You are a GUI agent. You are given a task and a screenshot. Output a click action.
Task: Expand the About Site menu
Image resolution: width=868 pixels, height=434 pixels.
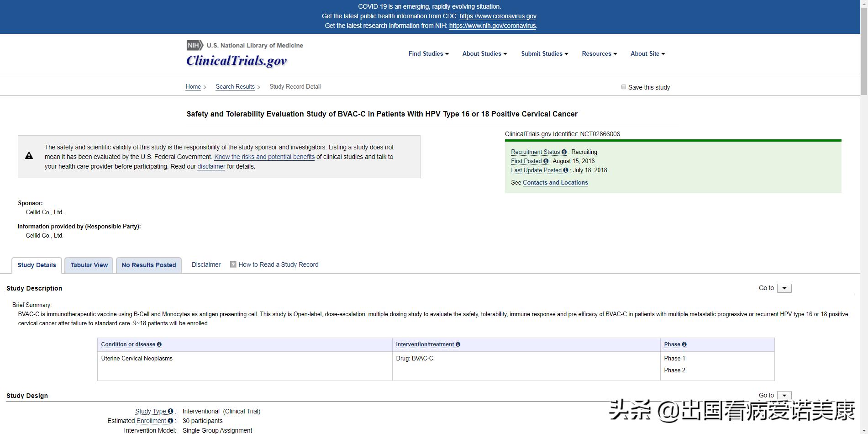tap(648, 53)
